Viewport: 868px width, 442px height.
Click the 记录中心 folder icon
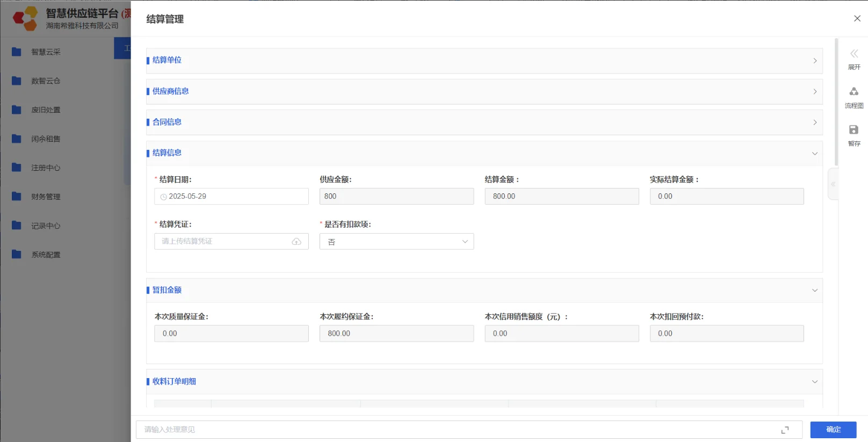pos(17,226)
